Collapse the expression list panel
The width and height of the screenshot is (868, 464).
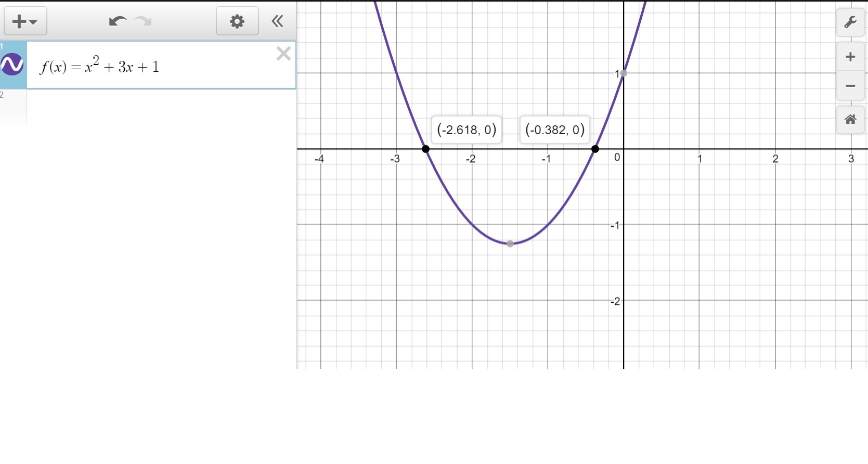[277, 21]
